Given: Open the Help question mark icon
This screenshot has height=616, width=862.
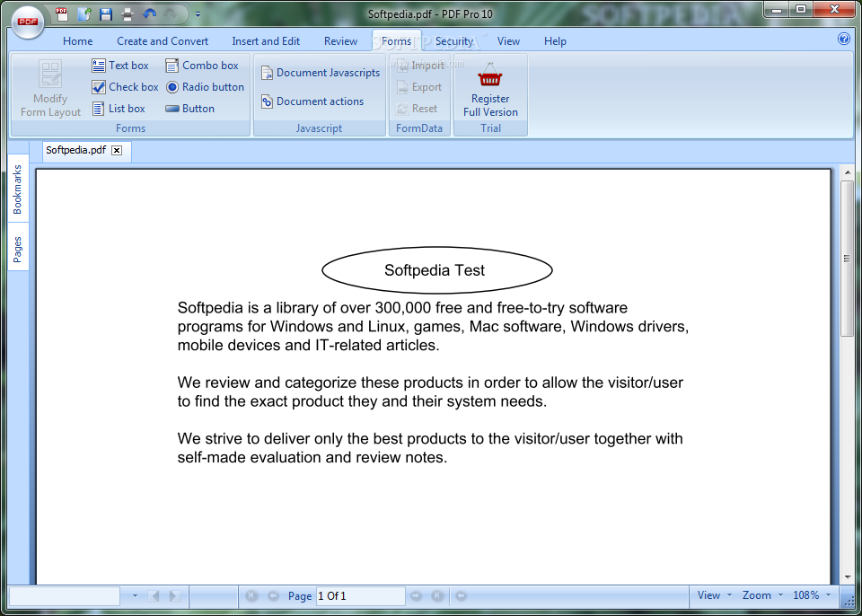Looking at the screenshot, I should coord(843,39).
